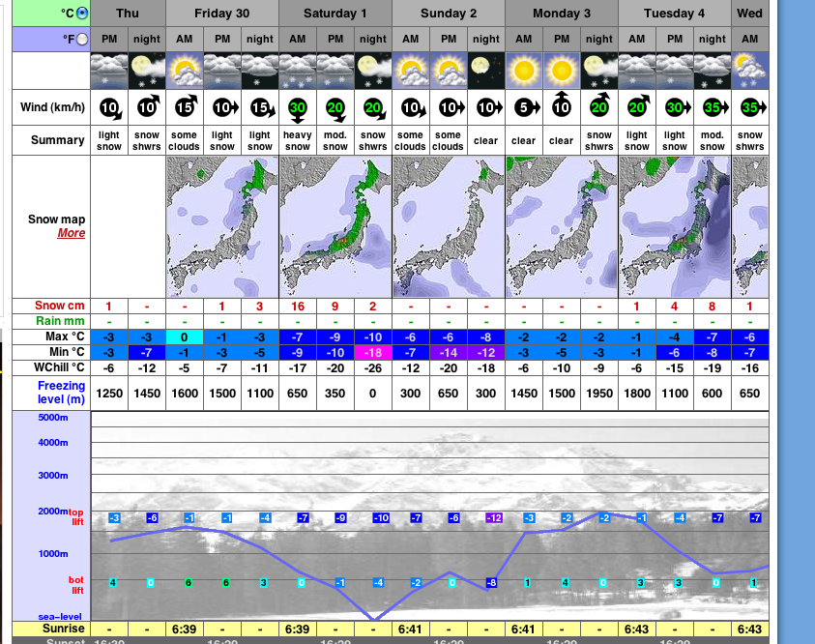Click the 1950 freezing level value
Viewport: 815px width, 644px height.
599,394
